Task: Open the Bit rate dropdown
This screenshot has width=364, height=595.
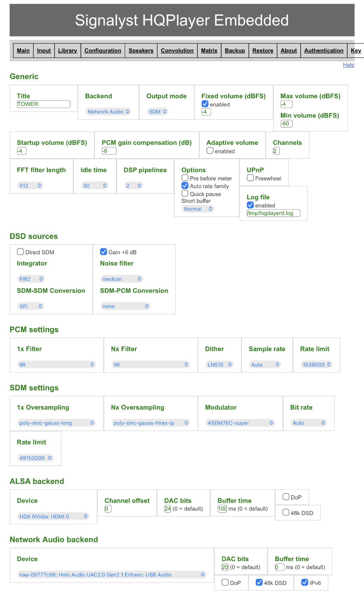Action: click(x=309, y=423)
